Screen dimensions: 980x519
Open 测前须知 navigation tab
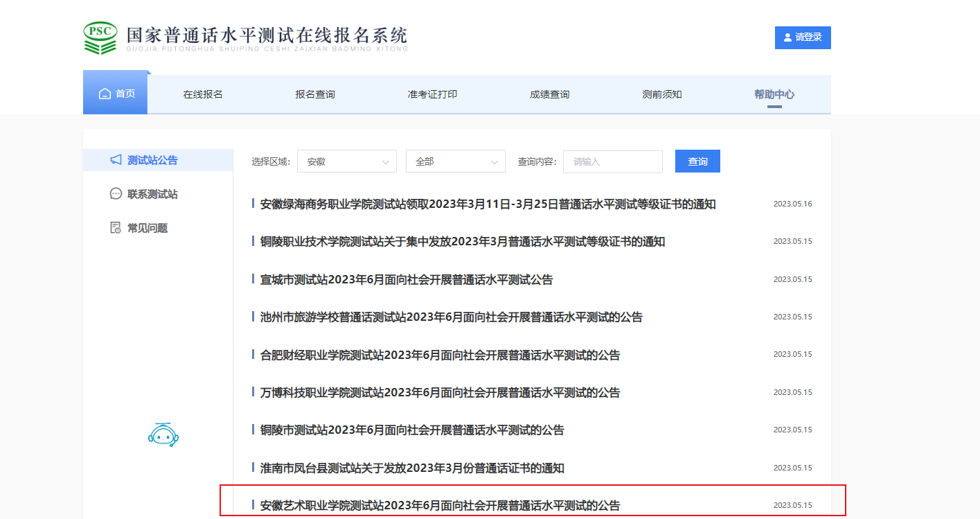point(661,94)
